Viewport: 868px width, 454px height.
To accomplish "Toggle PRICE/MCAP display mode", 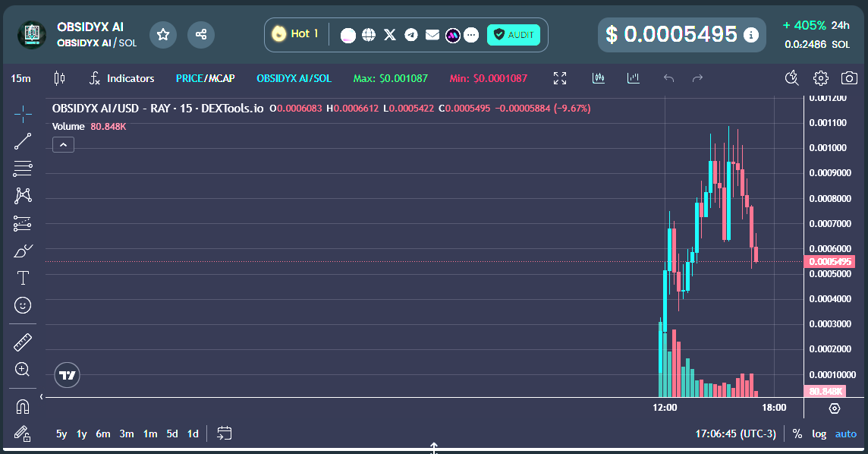I will point(206,79).
